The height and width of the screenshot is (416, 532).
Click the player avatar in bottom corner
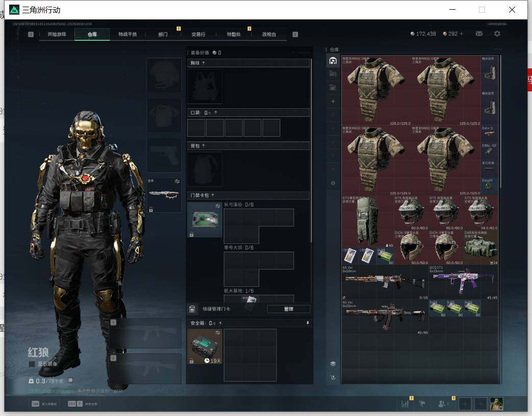click(x=497, y=404)
